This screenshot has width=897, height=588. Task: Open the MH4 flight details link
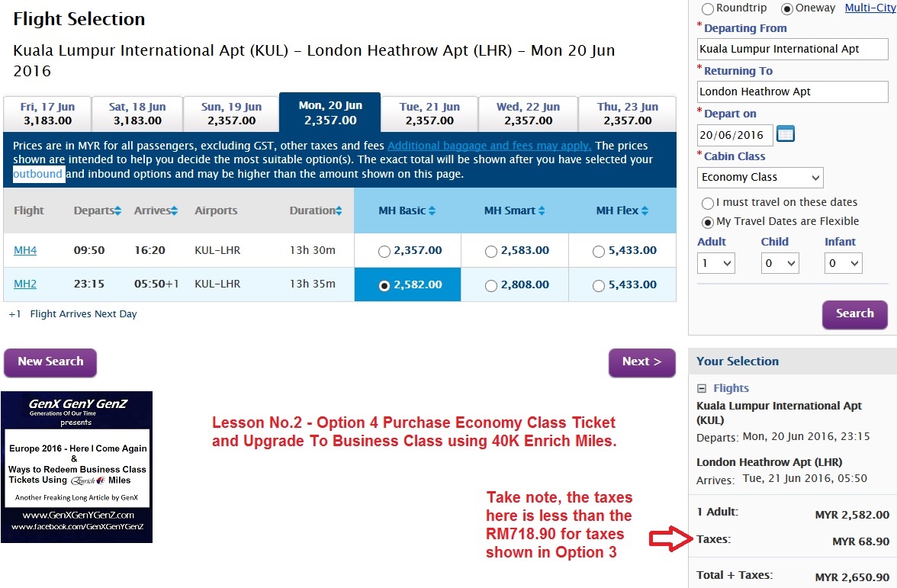click(25, 250)
